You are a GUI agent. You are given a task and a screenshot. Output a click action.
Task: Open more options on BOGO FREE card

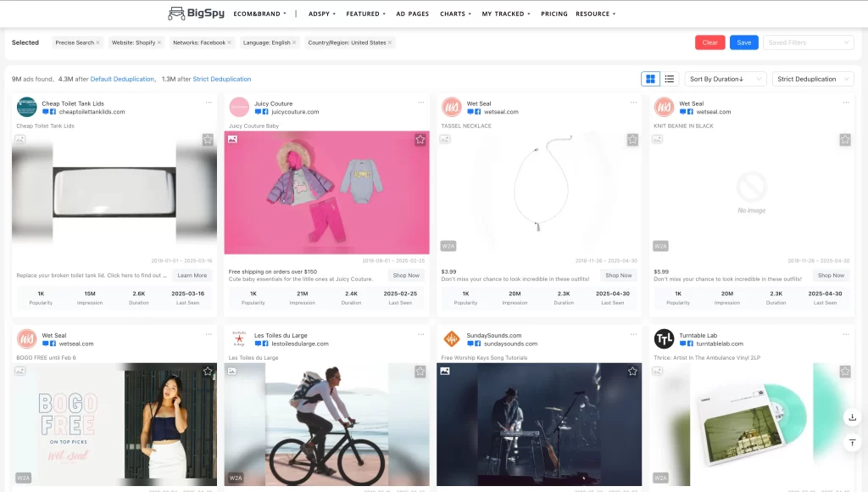click(209, 334)
